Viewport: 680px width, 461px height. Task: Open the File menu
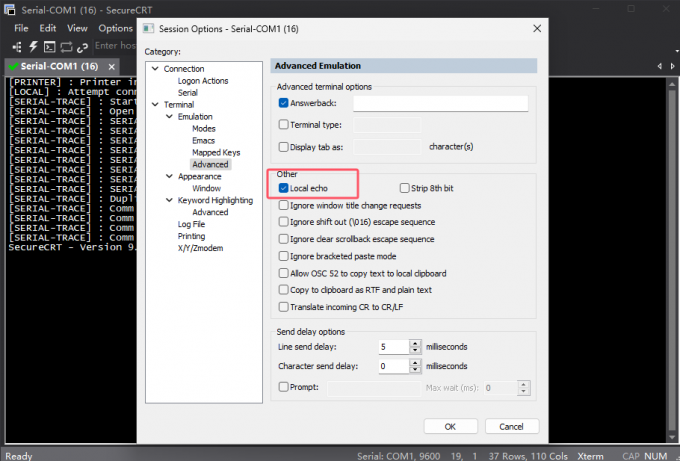click(x=21, y=28)
